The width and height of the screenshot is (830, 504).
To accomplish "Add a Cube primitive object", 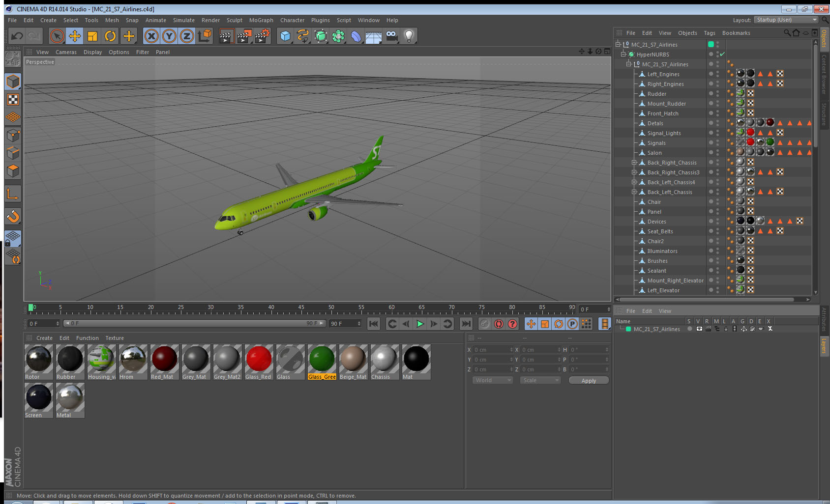I will tap(285, 36).
